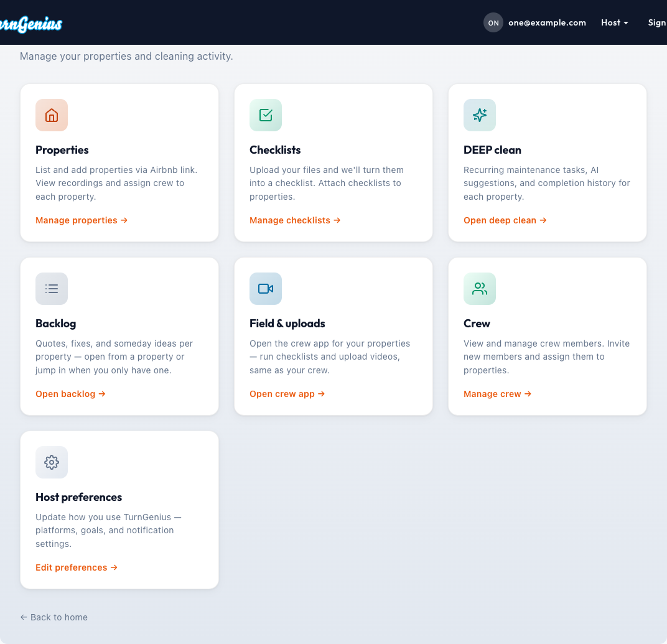The height and width of the screenshot is (644, 667).
Task: Click the Properties house icon
Action: coord(52,115)
